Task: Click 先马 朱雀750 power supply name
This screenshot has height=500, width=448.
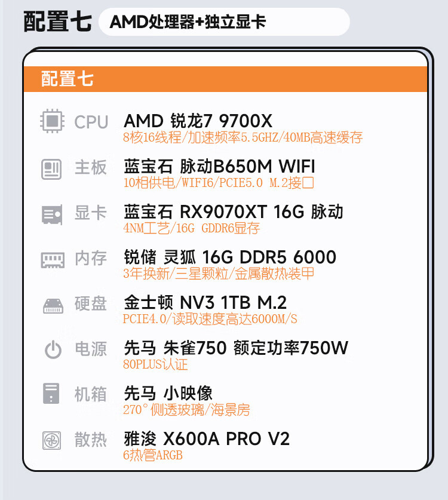Action: (x=236, y=348)
